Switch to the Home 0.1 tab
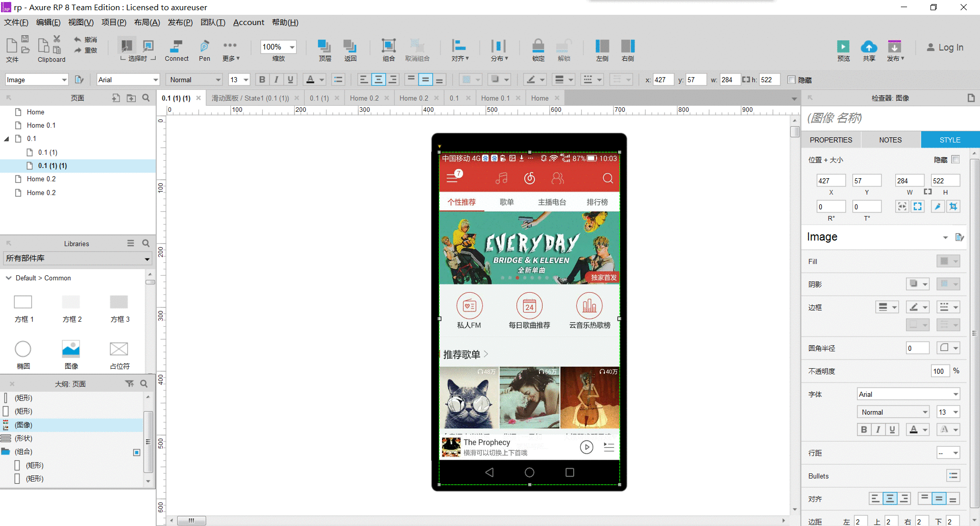 click(495, 98)
